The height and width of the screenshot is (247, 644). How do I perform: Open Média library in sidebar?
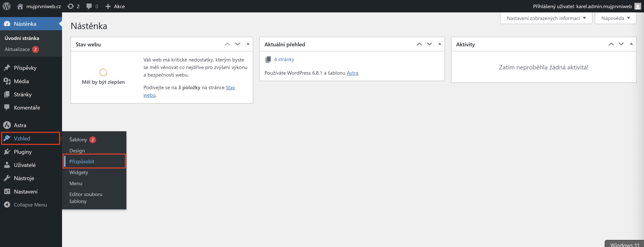click(21, 81)
